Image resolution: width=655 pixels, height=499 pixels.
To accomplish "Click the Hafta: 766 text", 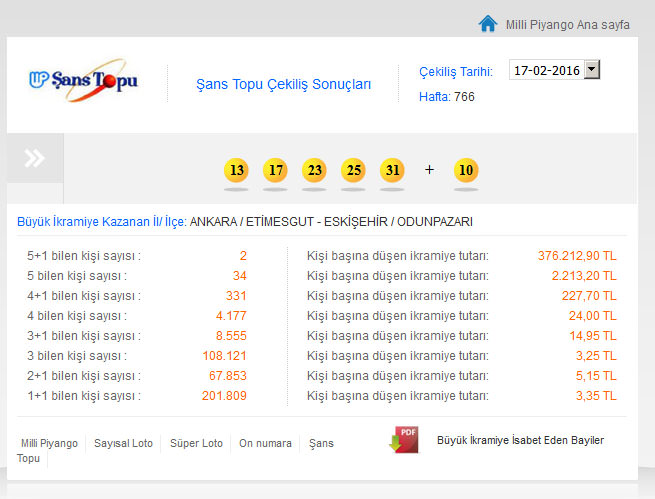I will click(x=447, y=97).
